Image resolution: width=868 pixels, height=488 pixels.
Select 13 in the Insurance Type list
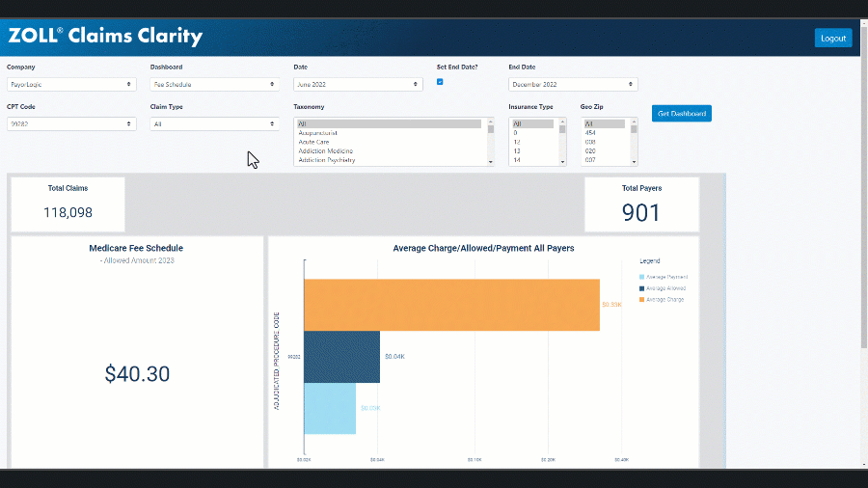pos(533,150)
